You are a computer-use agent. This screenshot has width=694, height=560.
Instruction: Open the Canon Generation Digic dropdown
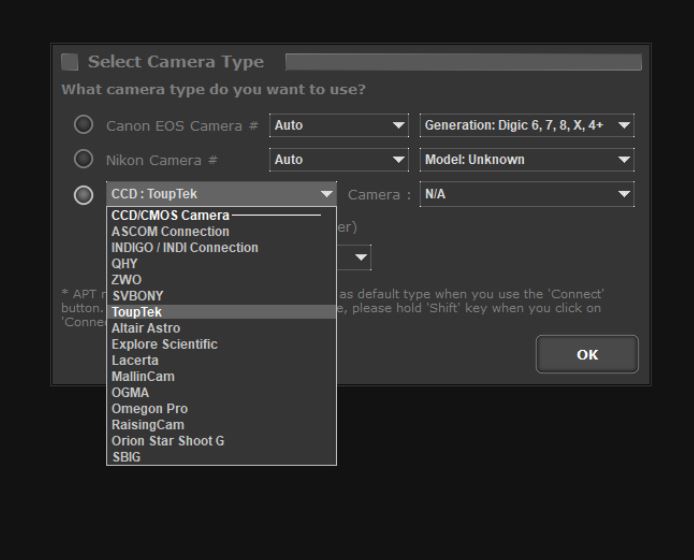[527, 125]
